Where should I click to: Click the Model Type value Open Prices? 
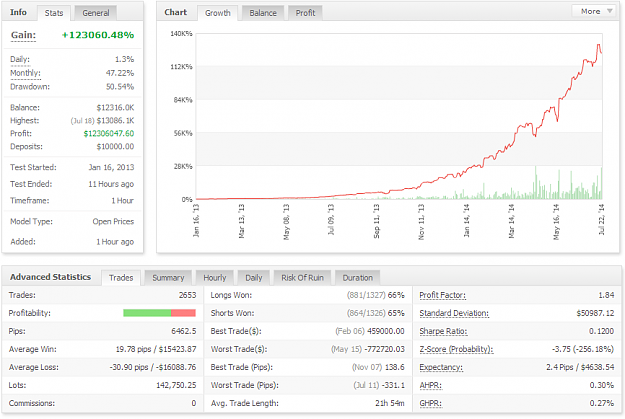[113, 222]
